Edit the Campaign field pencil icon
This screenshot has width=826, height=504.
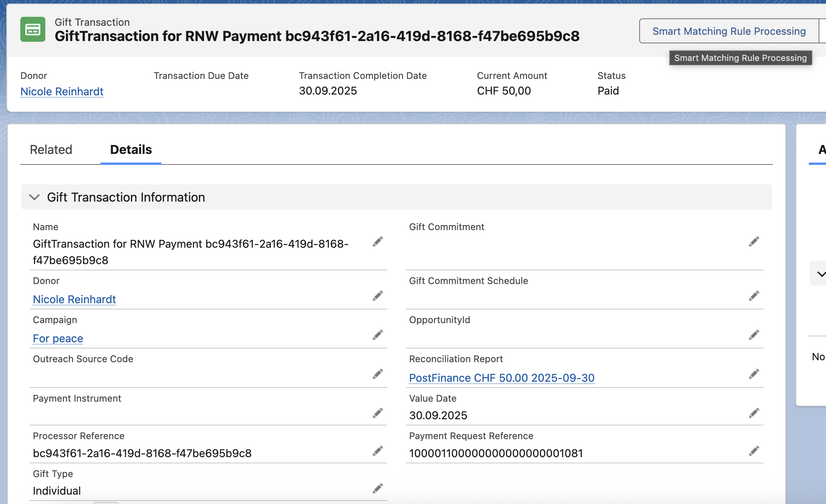377,335
